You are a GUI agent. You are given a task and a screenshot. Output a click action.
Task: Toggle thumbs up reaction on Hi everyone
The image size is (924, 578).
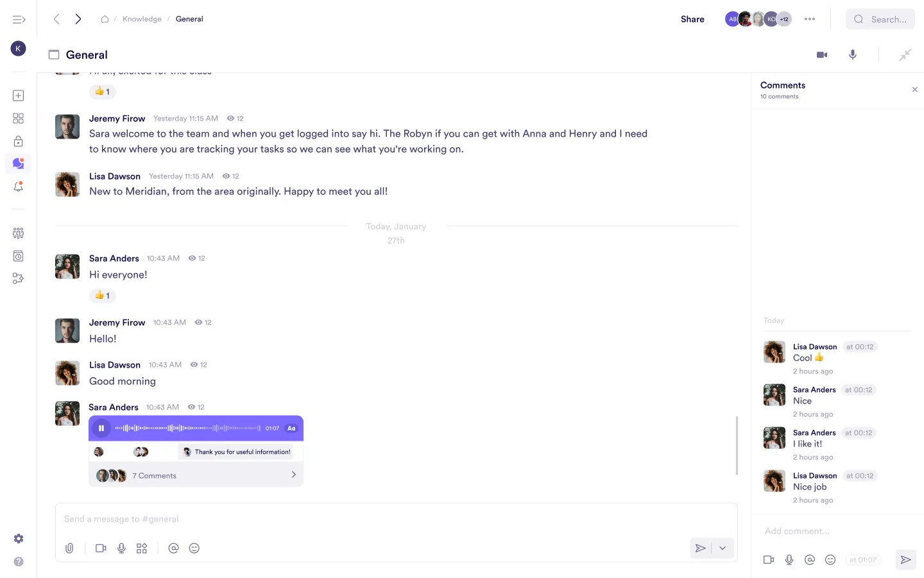click(103, 296)
